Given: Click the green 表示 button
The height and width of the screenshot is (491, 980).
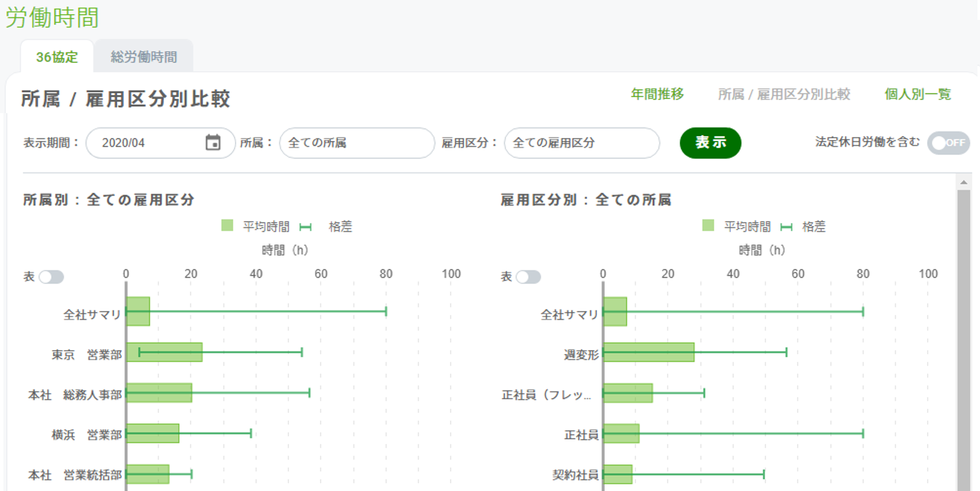Looking at the screenshot, I should pyautogui.click(x=710, y=143).
